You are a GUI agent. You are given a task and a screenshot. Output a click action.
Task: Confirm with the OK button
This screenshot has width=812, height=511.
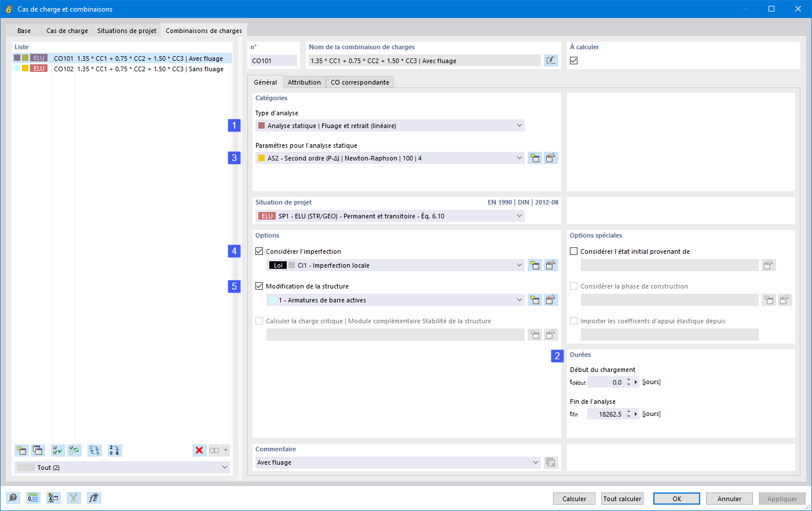676,499
